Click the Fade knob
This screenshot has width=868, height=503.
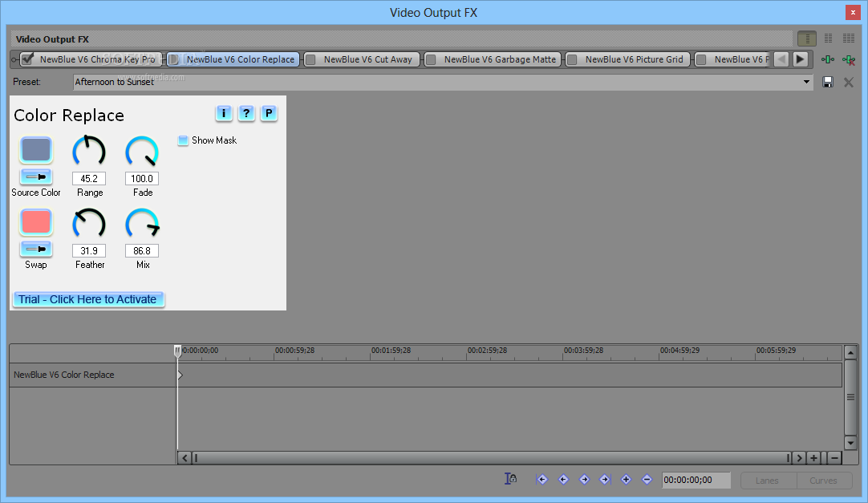coord(142,151)
